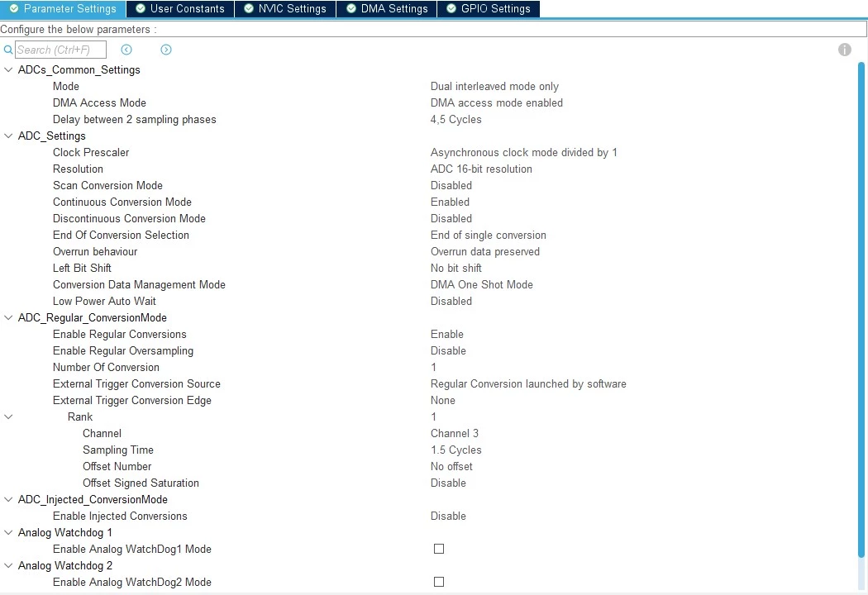The width and height of the screenshot is (868, 595).
Task: Click Offset Signed Saturation 'Disable' value
Action: coord(448,483)
